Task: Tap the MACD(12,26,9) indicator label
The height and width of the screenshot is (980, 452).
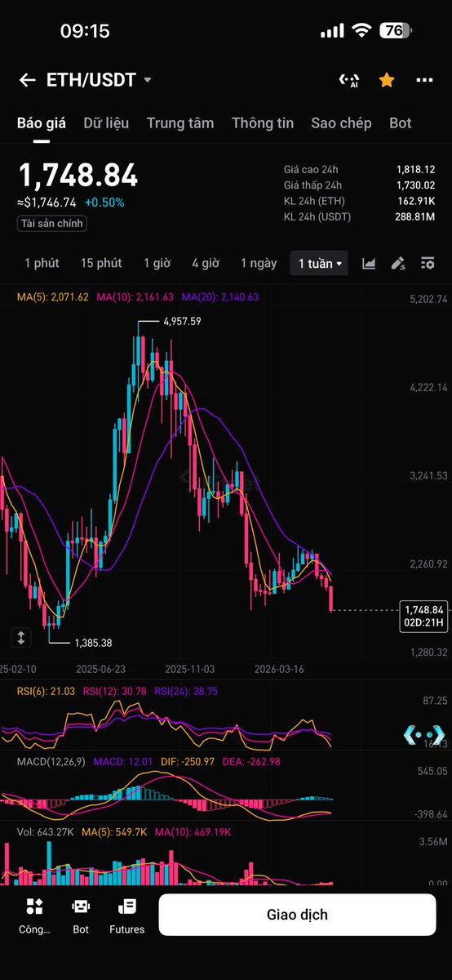Action: coord(51,761)
